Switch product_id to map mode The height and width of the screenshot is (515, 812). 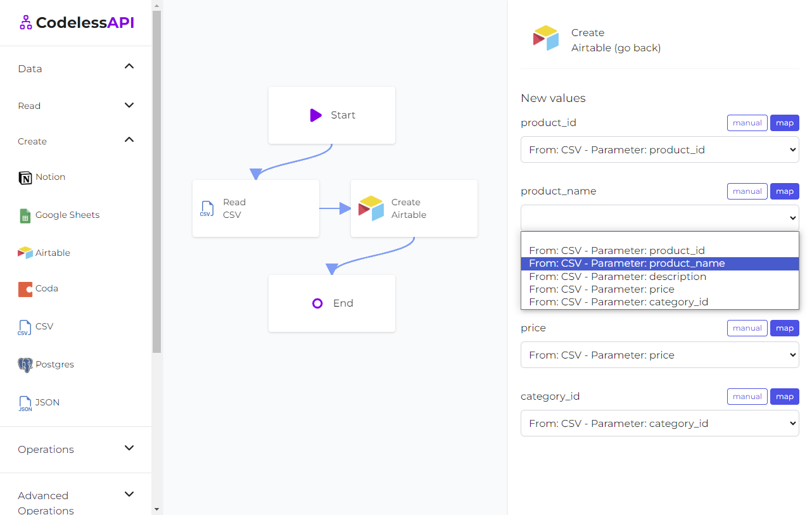click(785, 123)
